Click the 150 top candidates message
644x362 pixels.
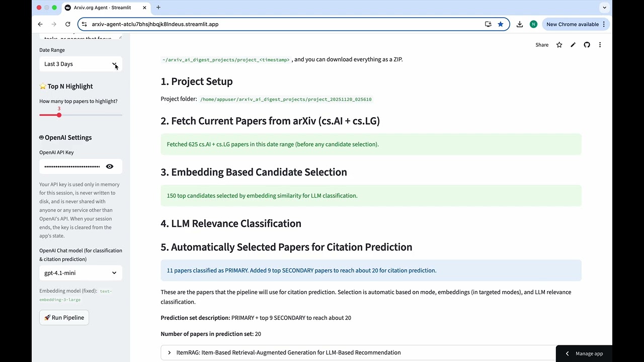[x=371, y=196]
